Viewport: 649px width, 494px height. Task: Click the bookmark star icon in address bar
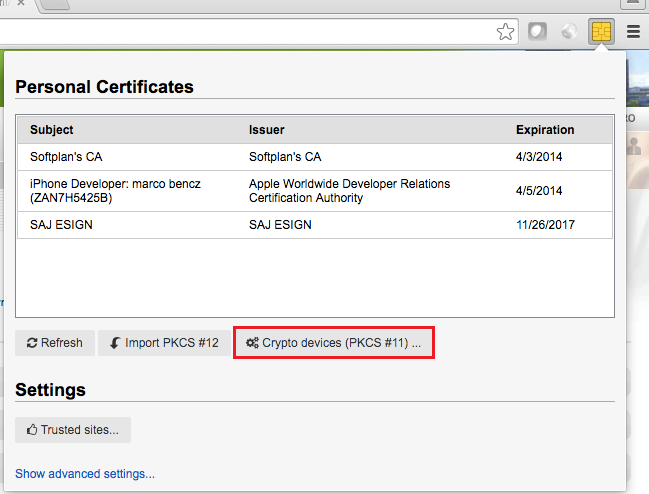(506, 31)
